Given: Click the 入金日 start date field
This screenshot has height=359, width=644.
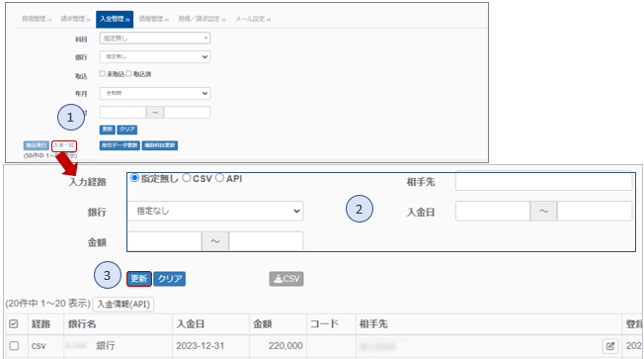Looking at the screenshot, I should [493, 211].
